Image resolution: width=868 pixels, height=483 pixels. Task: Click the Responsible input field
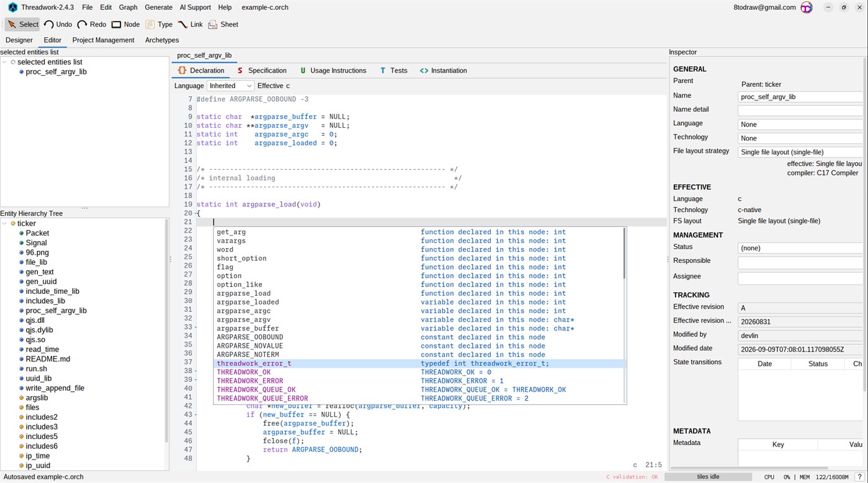click(x=800, y=262)
